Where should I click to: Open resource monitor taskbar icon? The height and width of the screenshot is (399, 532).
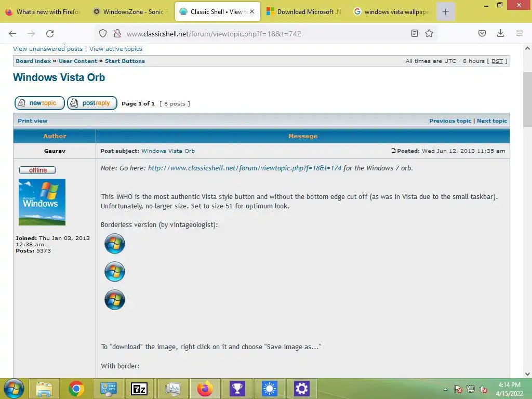pyautogui.click(x=172, y=389)
